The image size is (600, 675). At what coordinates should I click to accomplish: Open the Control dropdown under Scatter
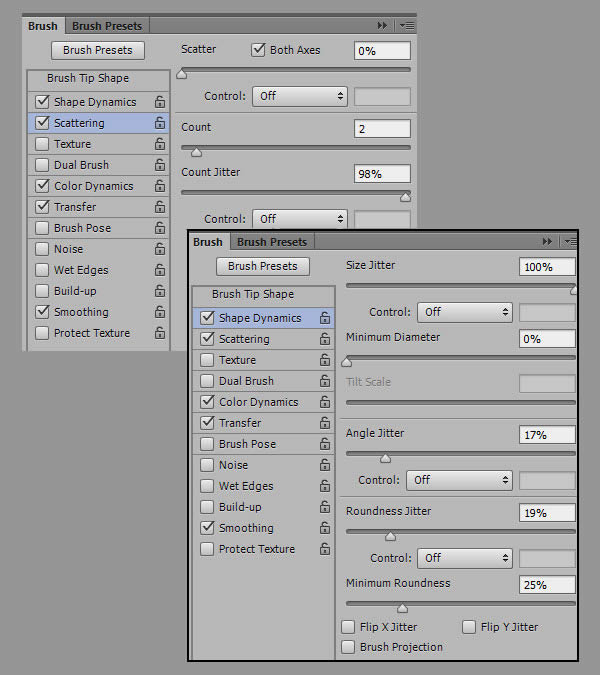(299, 96)
